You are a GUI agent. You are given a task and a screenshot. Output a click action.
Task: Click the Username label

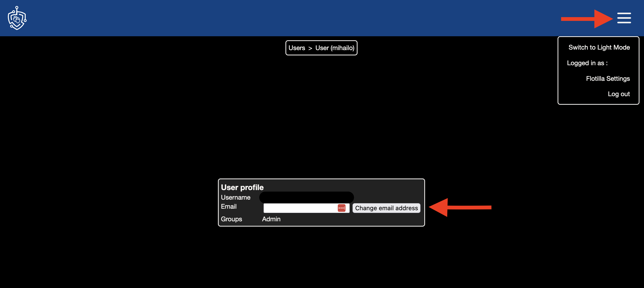(x=236, y=197)
